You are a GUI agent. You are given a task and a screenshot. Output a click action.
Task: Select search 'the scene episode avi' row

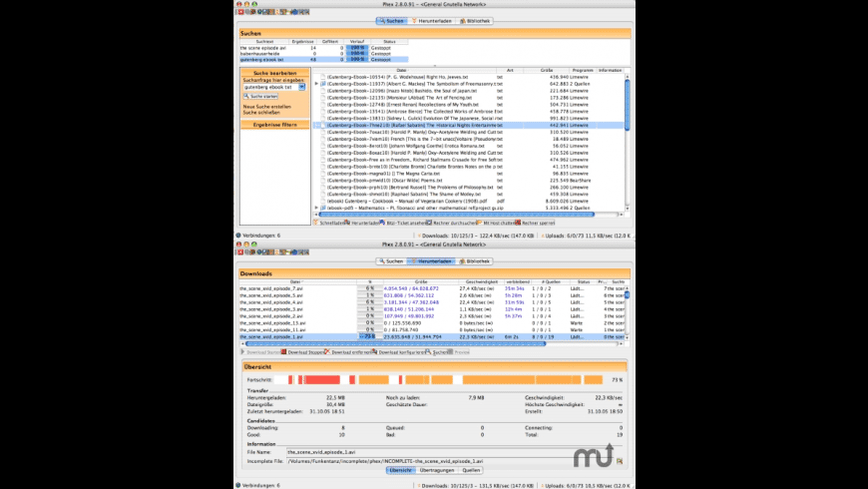pos(324,48)
